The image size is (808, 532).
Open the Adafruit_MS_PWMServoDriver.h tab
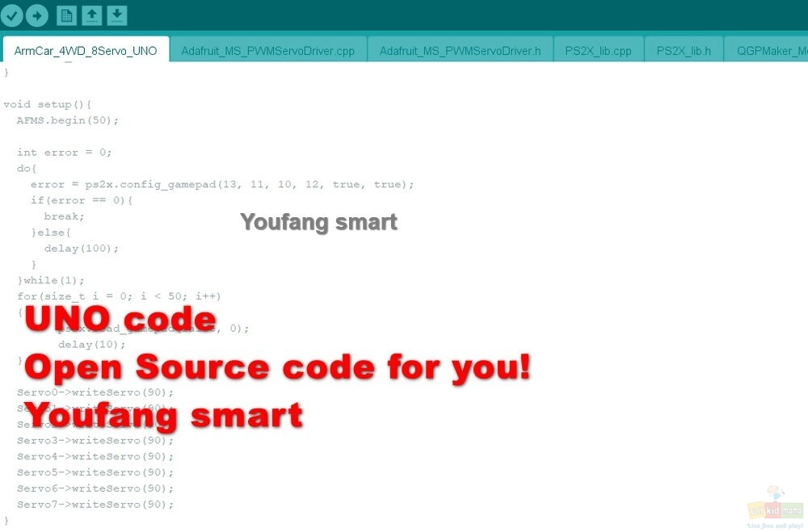tap(461, 51)
